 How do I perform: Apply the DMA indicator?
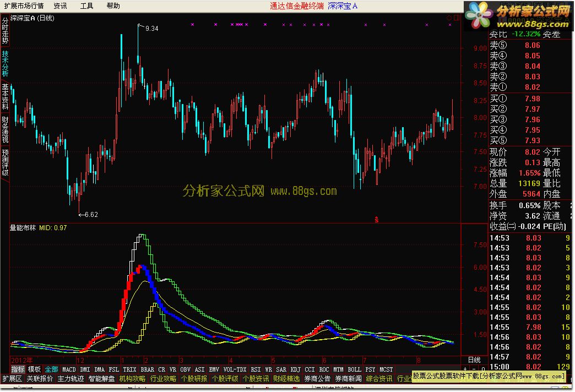[x=99, y=369]
